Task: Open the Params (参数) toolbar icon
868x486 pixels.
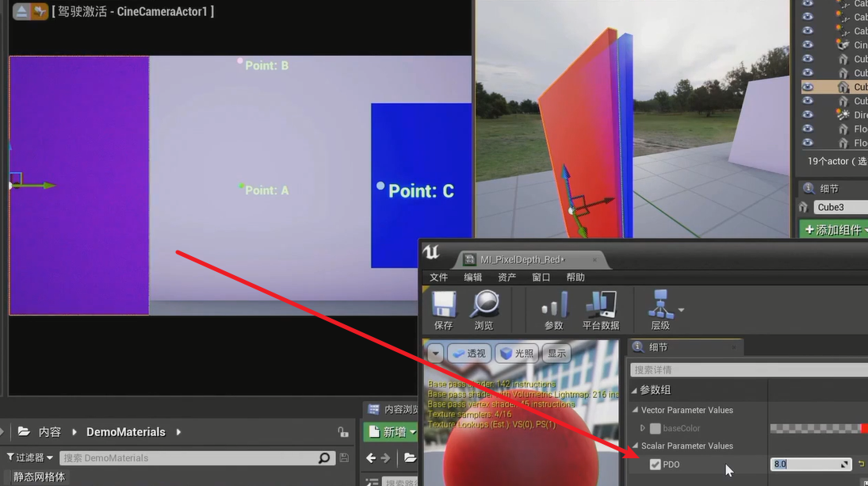Action: [554, 304]
